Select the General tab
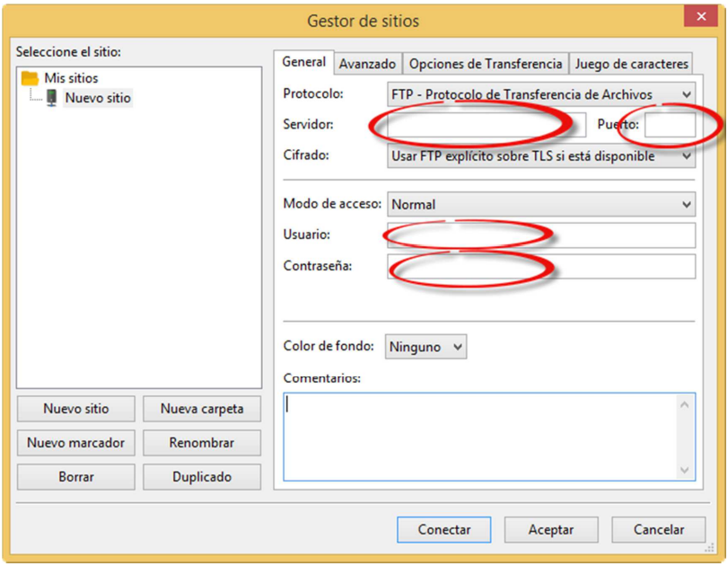This screenshot has width=728, height=566. [303, 63]
